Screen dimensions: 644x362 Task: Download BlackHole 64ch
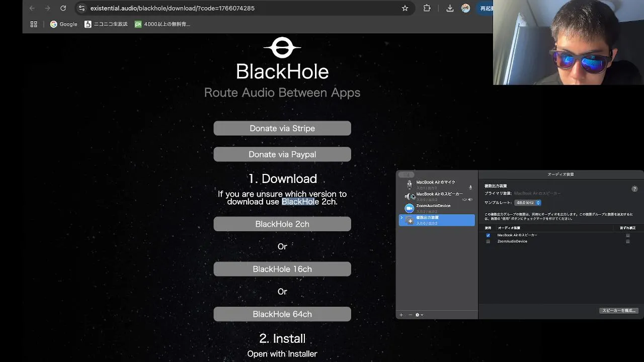(282, 314)
